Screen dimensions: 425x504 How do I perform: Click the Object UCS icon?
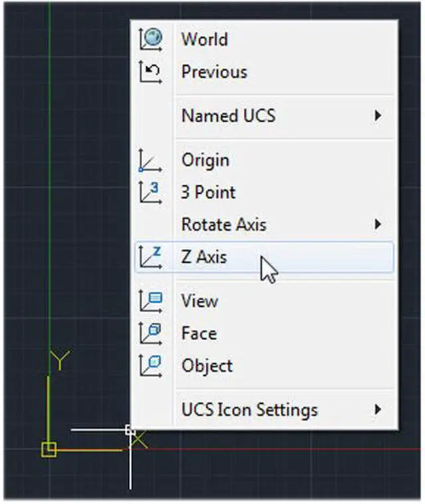pyautogui.click(x=151, y=366)
